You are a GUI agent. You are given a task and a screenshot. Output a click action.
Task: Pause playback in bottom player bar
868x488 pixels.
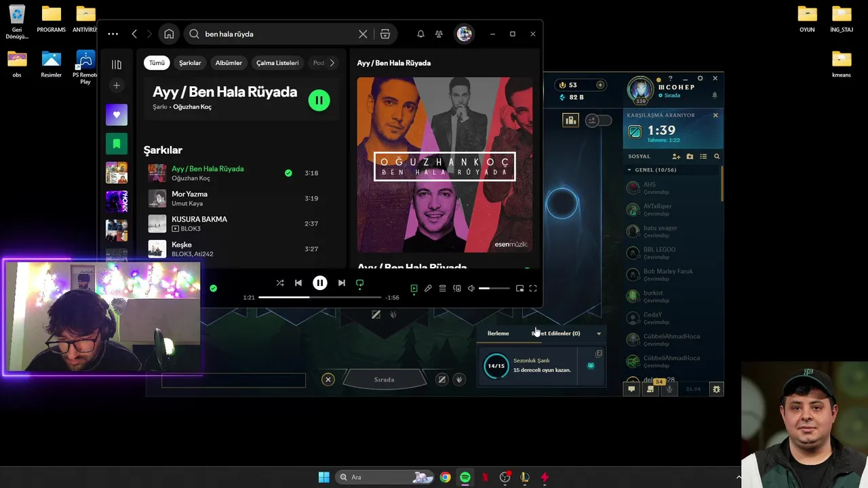coord(320,283)
